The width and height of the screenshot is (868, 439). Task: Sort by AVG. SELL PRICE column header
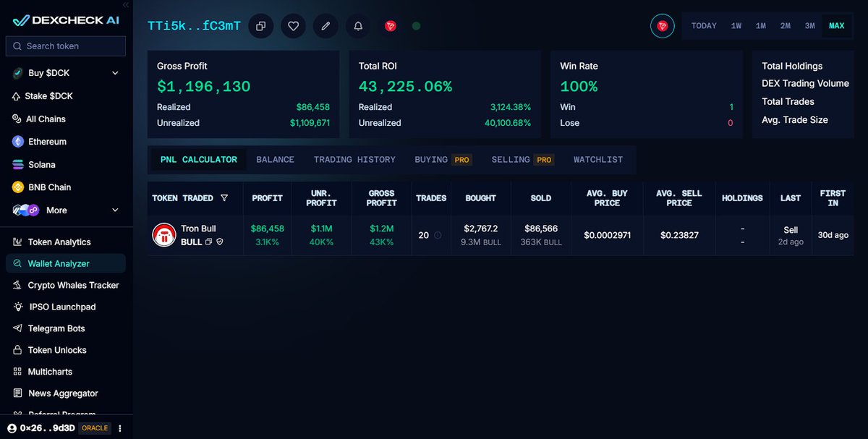[678, 198]
